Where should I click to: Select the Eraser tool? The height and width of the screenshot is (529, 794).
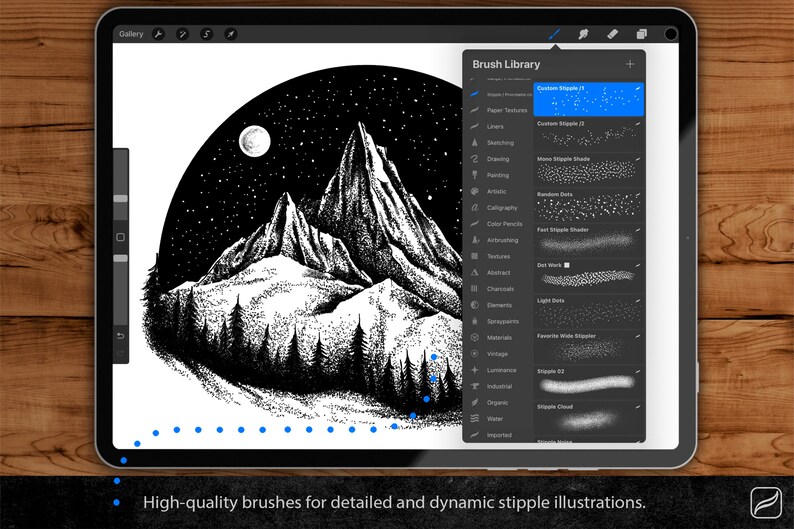[x=612, y=34]
